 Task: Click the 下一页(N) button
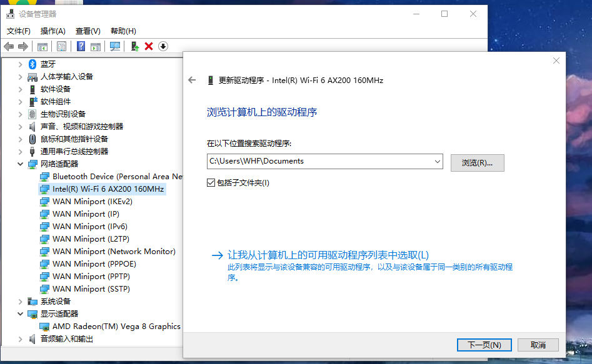[x=484, y=345]
